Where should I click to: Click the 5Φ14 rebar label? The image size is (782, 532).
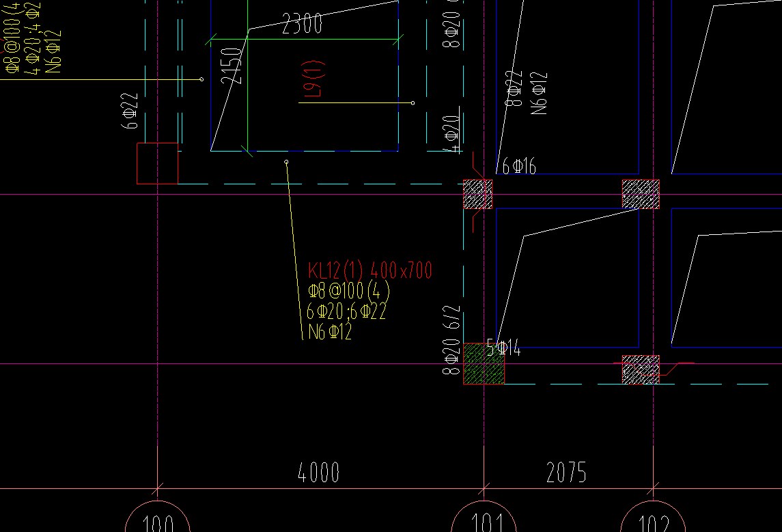(x=503, y=348)
